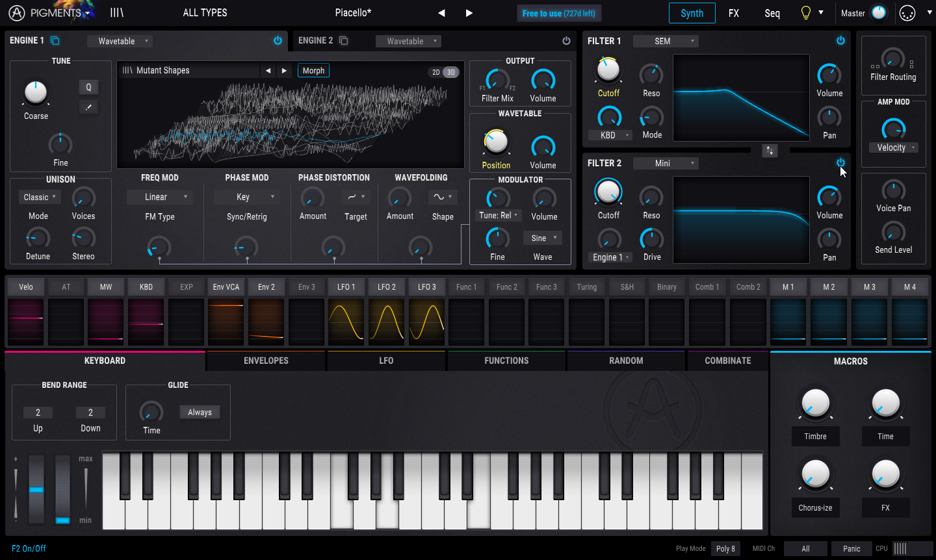Click the Bend Range Up value field
Image resolution: width=936 pixels, height=560 pixels.
[x=38, y=413]
